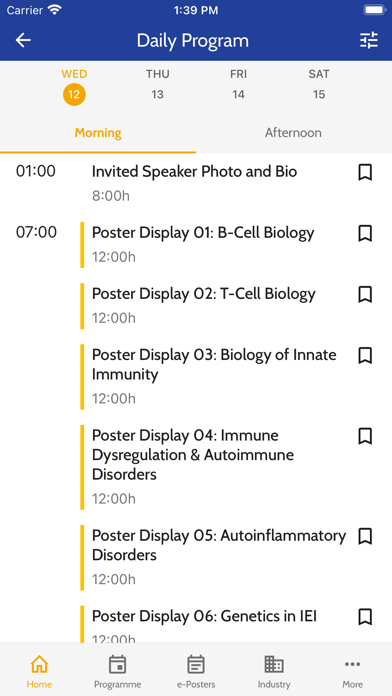Screen dimensions: 392x696
Task: Bookmark Poster Display 01: B-Cell Biology
Action: coord(365,233)
